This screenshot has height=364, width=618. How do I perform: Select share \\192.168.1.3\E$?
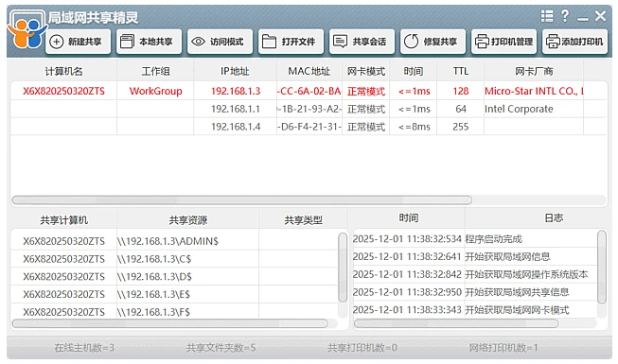pyautogui.click(x=153, y=294)
